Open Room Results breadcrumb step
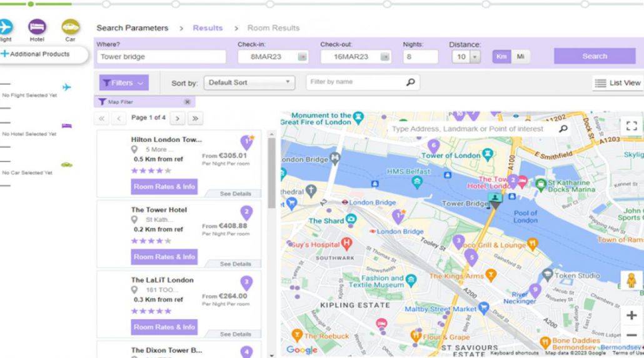Screen dimensions: 644x358 point(273,28)
